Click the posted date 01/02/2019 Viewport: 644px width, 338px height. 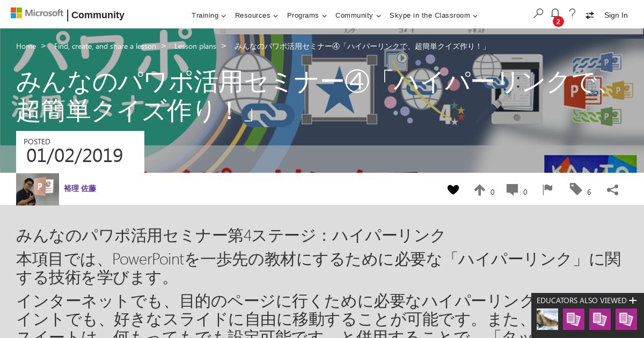[75, 156]
